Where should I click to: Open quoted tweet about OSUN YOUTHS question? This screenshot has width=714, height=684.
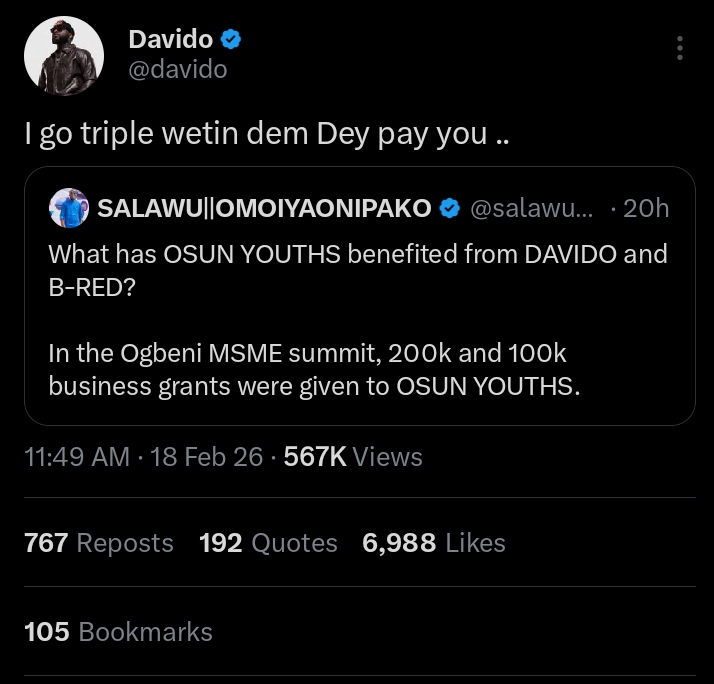pyautogui.click(x=358, y=267)
